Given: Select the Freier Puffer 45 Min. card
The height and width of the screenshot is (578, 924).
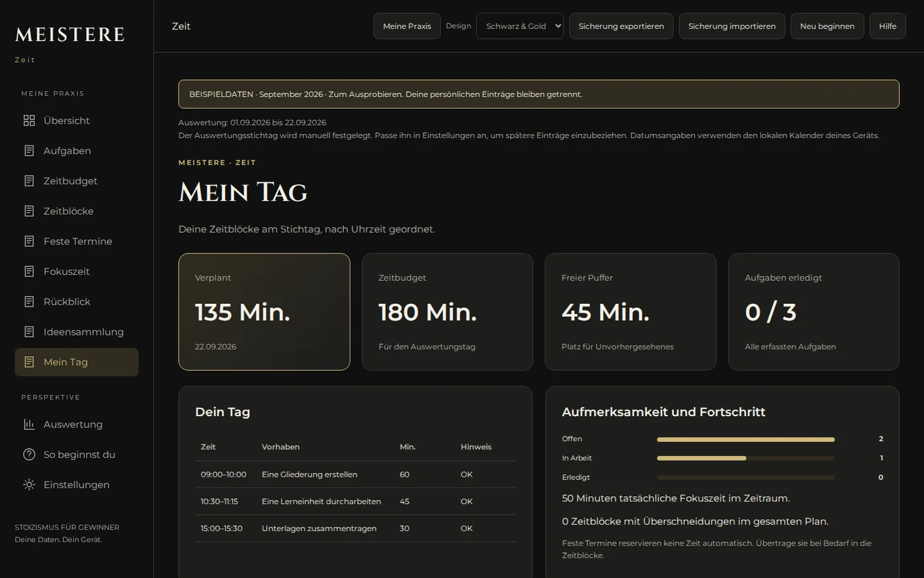Looking at the screenshot, I should click(x=630, y=312).
